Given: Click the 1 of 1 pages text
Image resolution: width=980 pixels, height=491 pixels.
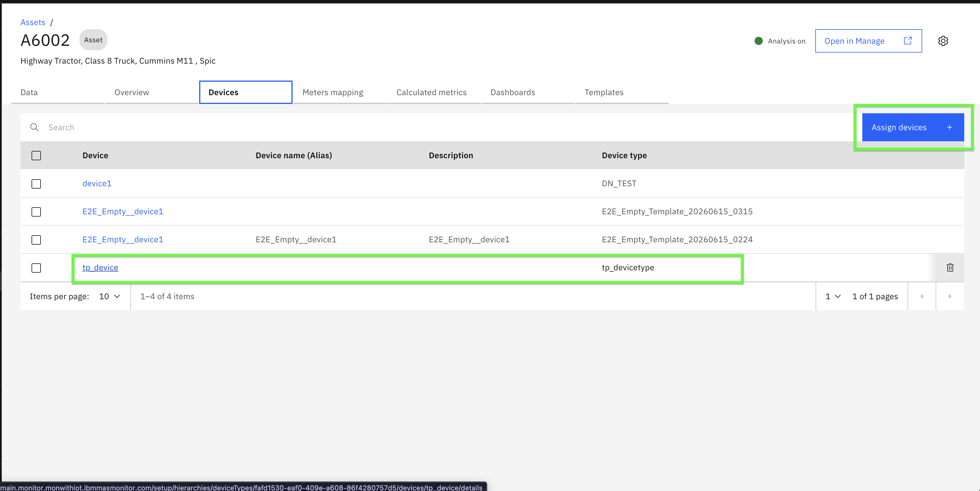Looking at the screenshot, I should pyautogui.click(x=875, y=296).
